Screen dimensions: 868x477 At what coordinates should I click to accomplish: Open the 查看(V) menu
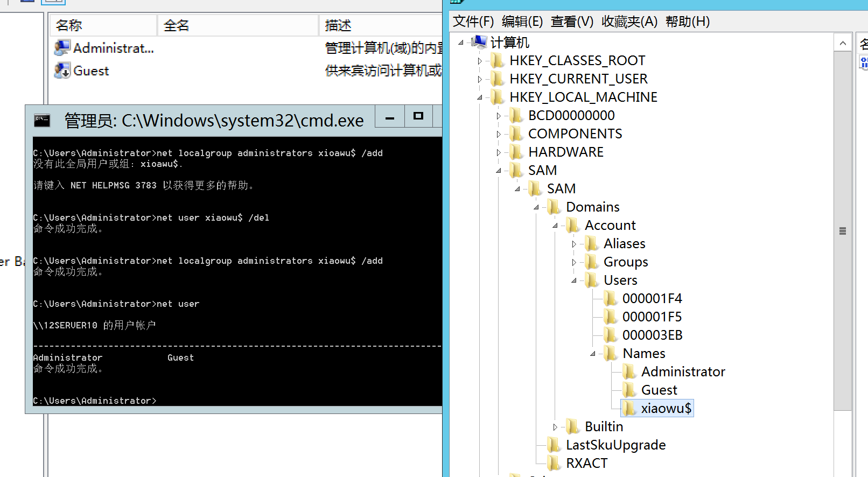click(571, 22)
